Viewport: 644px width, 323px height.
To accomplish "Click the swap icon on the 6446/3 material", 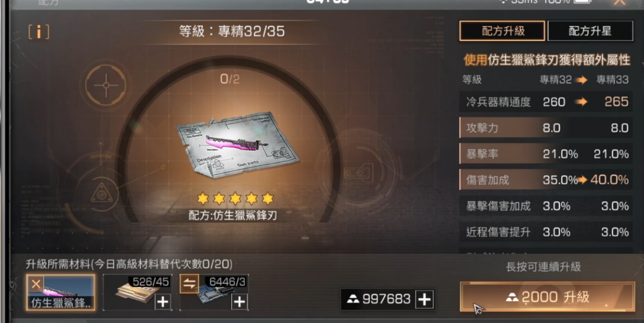I will point(189,284).
